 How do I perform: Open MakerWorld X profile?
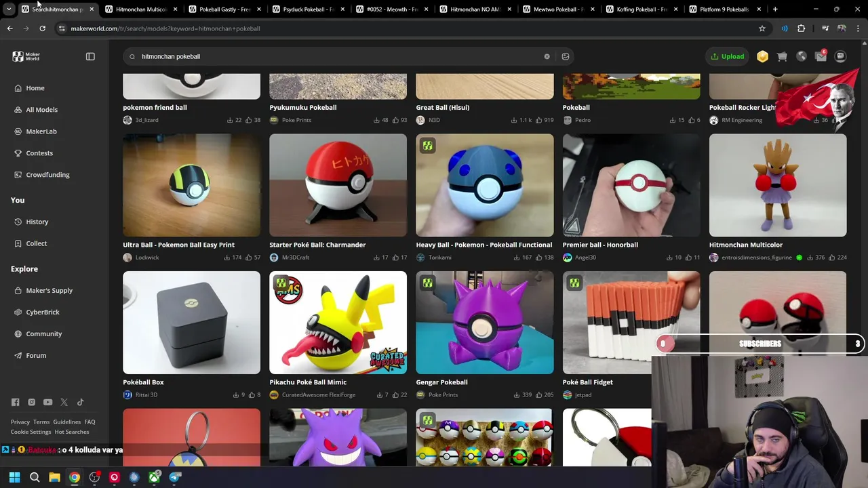coord(64,402)
